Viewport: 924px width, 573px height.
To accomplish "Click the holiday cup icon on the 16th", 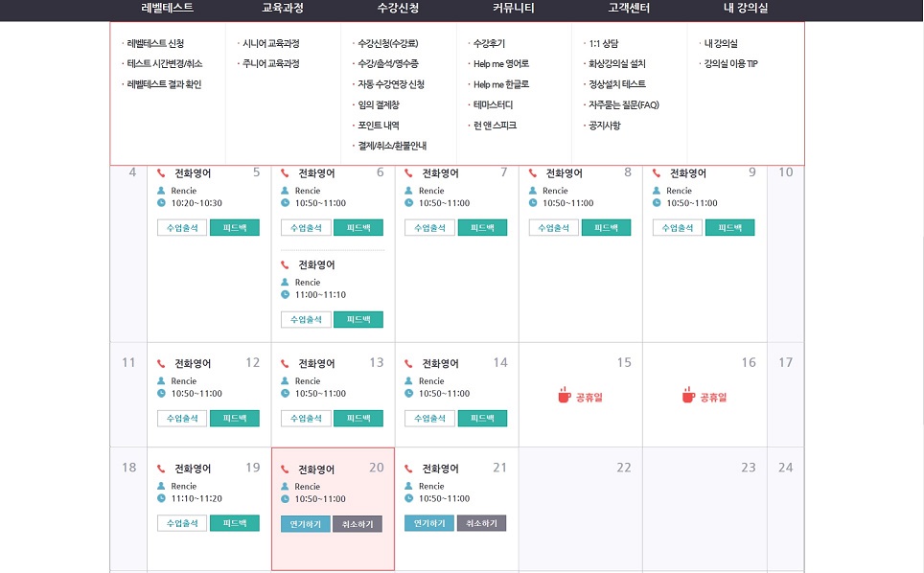I will [687, 395].
